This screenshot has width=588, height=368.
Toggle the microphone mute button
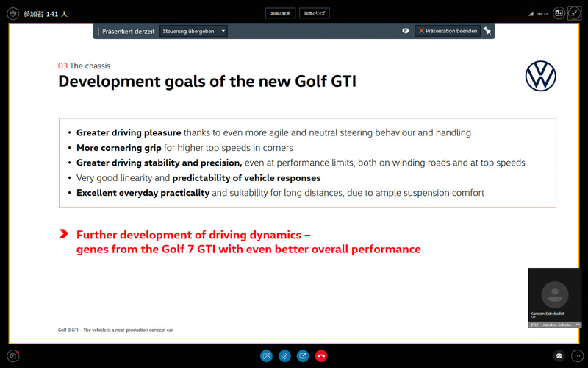coord(284,355)
